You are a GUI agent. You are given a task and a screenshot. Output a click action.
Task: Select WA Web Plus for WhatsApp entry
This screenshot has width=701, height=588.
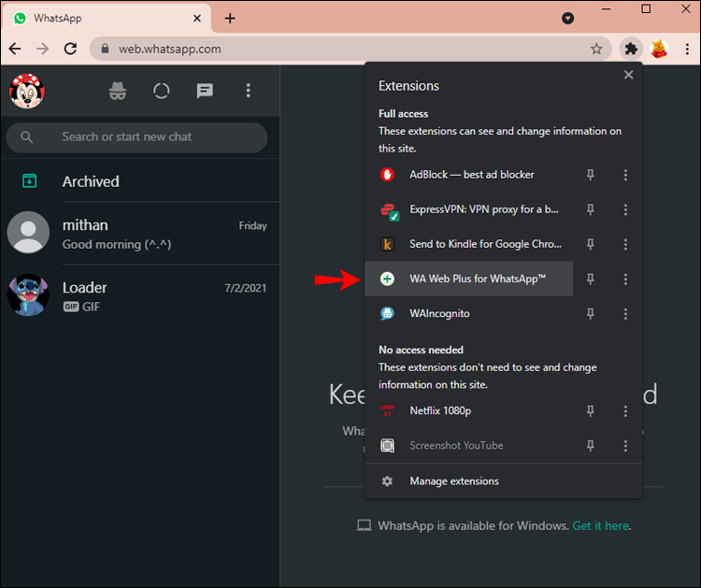[x=477, y=280]
